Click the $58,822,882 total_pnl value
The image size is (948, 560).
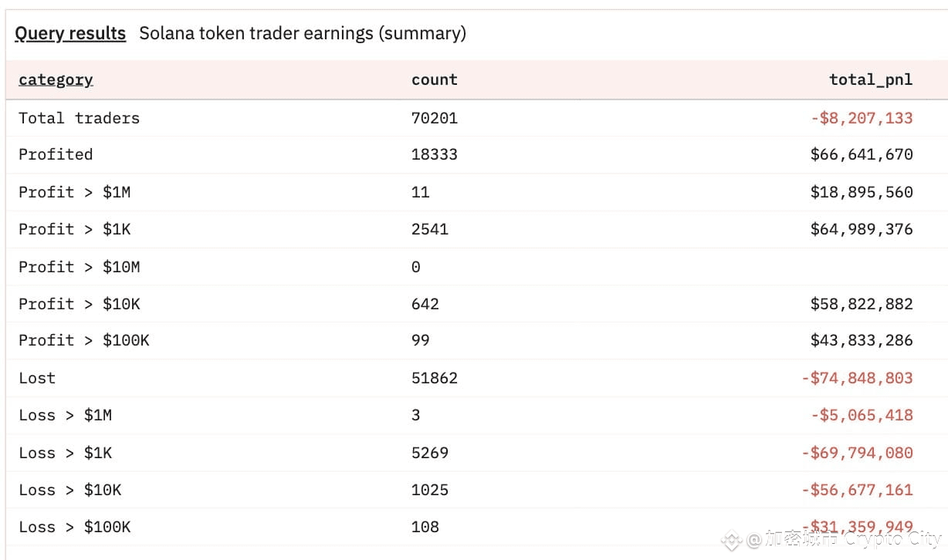(x=862, y=304)
